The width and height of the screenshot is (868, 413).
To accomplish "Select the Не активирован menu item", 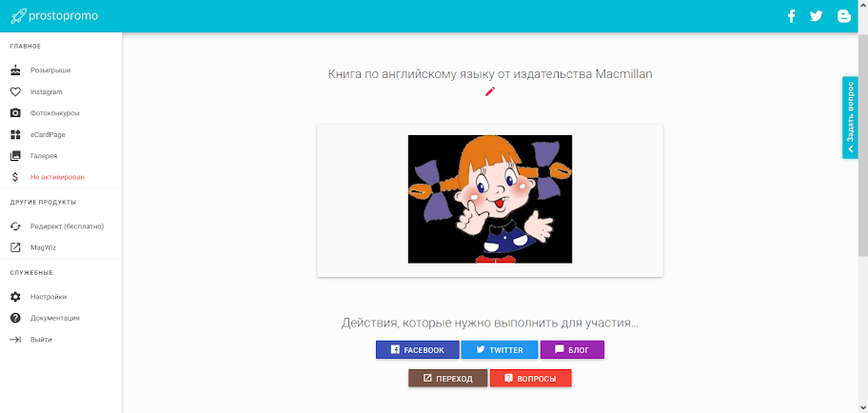I will (61, 177).
